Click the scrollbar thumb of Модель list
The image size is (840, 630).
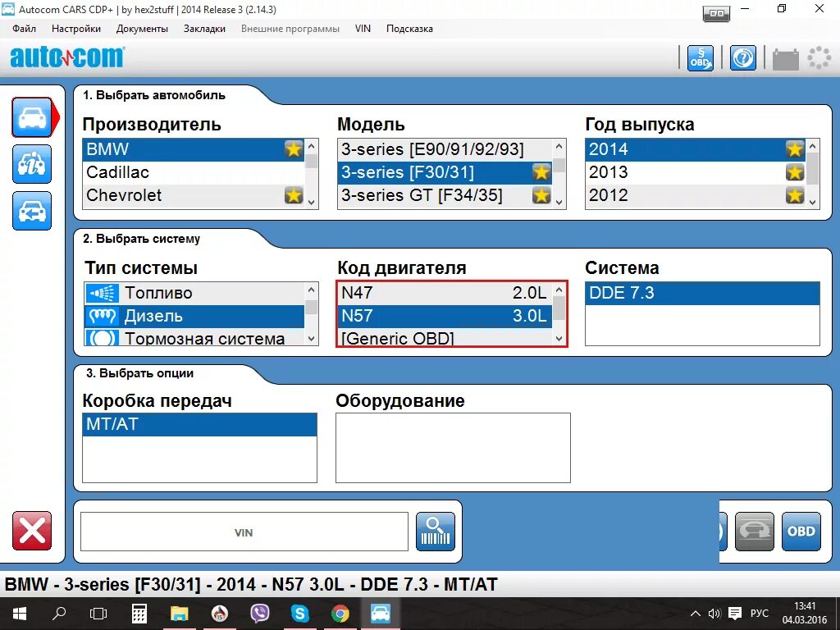coord(559,165)
